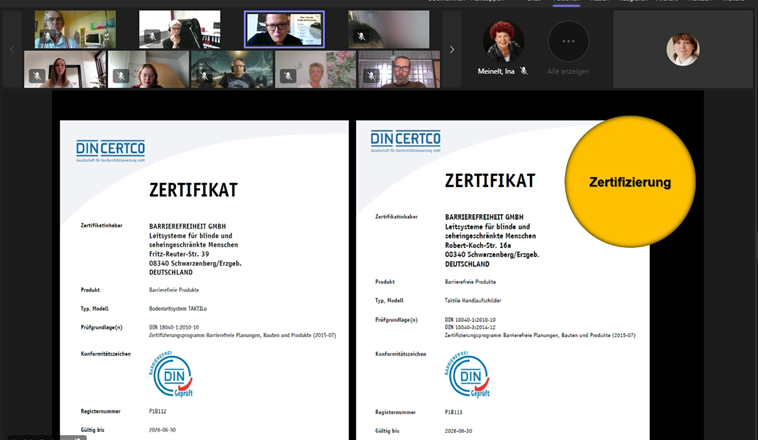This screenshot has width=758, height=440.
Task: Click the three-dots circle above Alle anzeigen
Action: 568,41
